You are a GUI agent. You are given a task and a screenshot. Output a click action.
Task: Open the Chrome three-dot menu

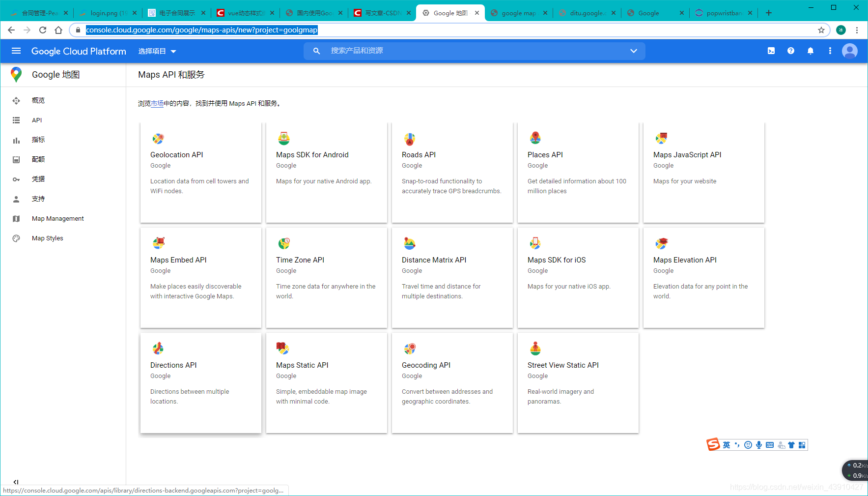857,30
